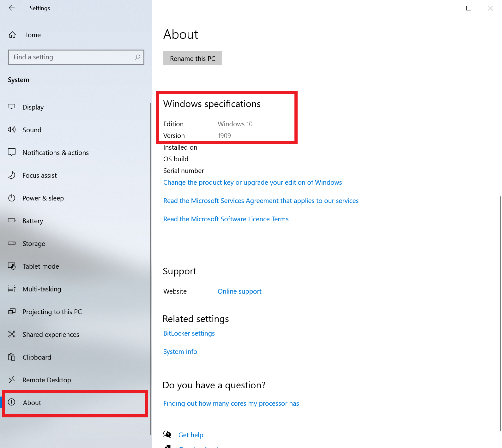The height and width of the screenshot is (448, 502).
Task: Click the Tablet mode icon
Action: point(12,266)
